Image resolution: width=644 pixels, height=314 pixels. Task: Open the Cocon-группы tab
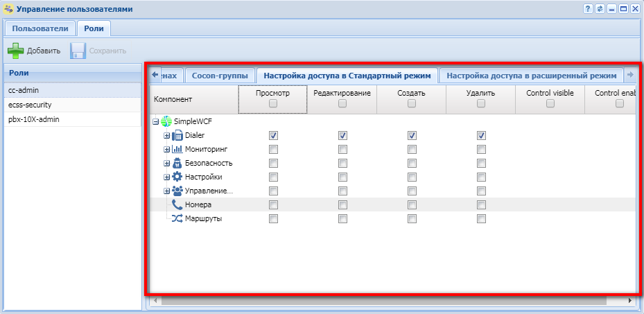[220, 76]
